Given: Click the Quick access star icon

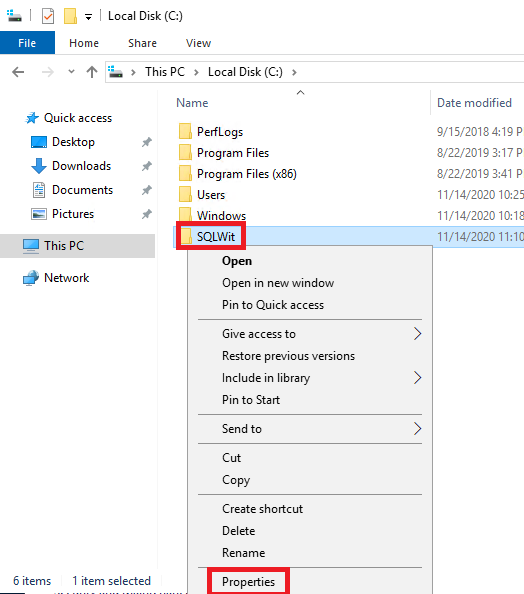Looking at the screenshot, I should tap(32, 118).
